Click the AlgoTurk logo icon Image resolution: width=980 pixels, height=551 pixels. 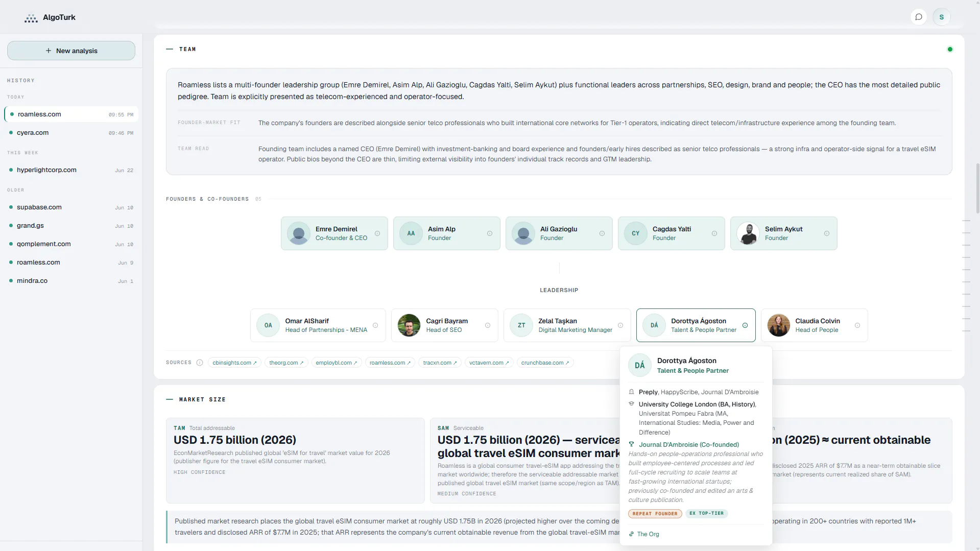[31, 18]
